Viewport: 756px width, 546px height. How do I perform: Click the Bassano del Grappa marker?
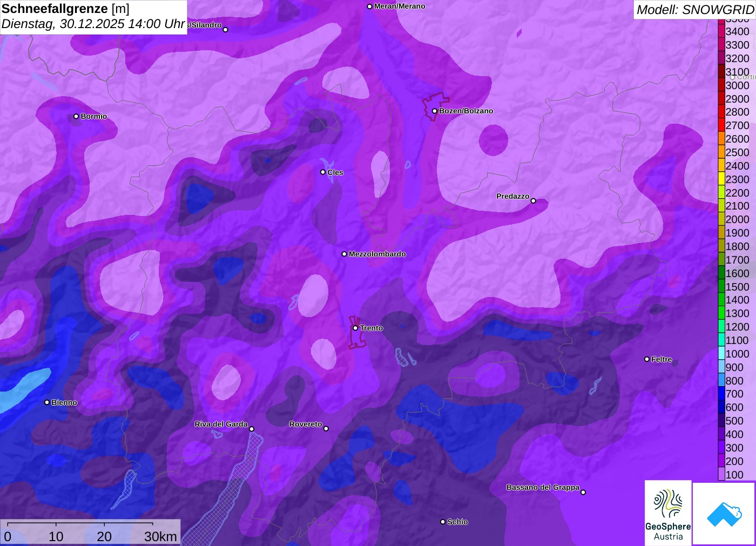pyautogui.click(x=583, y=492)
